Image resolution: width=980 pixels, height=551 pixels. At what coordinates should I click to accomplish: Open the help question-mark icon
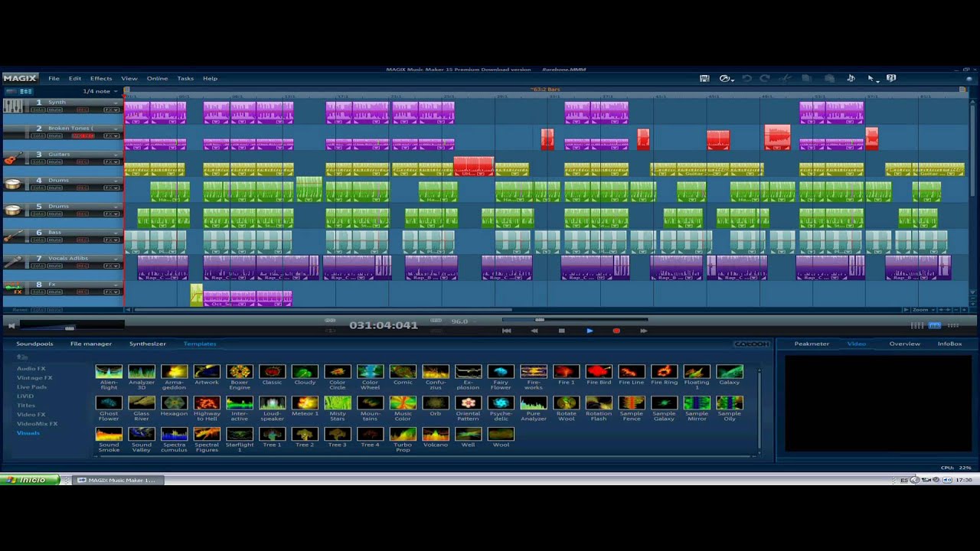pos(891,78)
